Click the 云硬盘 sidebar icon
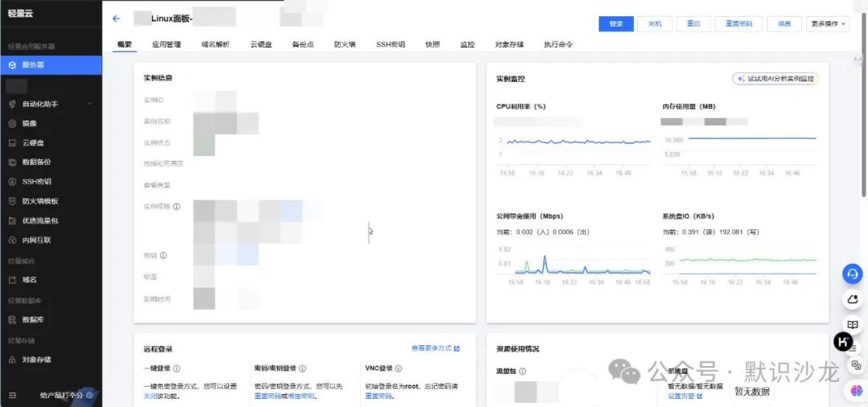The height and width of the screenshot is (407, 868). (x=12, y=142)
